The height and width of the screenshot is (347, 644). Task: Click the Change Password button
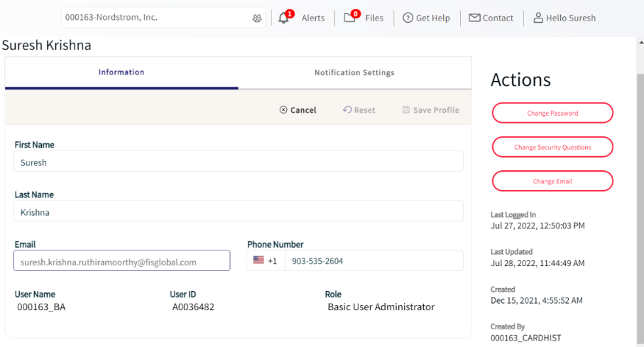pyautogui.click(x=552, y=113)
